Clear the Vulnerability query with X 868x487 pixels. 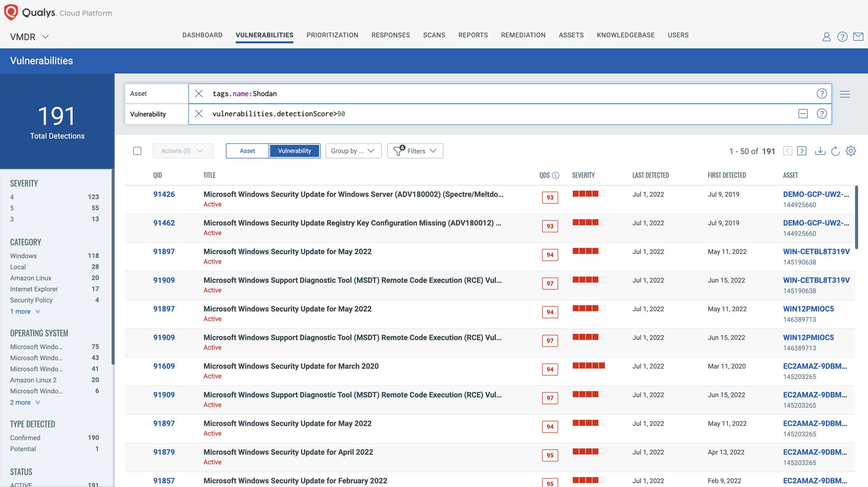click(x=199, y=114)
